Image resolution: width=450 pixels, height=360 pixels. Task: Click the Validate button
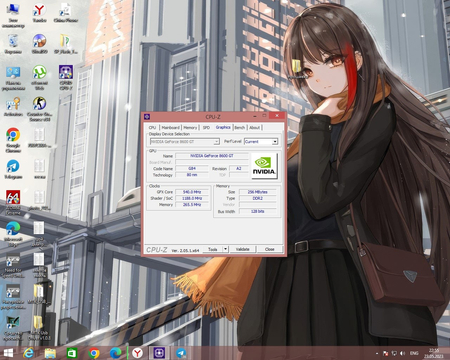[243, 249]
